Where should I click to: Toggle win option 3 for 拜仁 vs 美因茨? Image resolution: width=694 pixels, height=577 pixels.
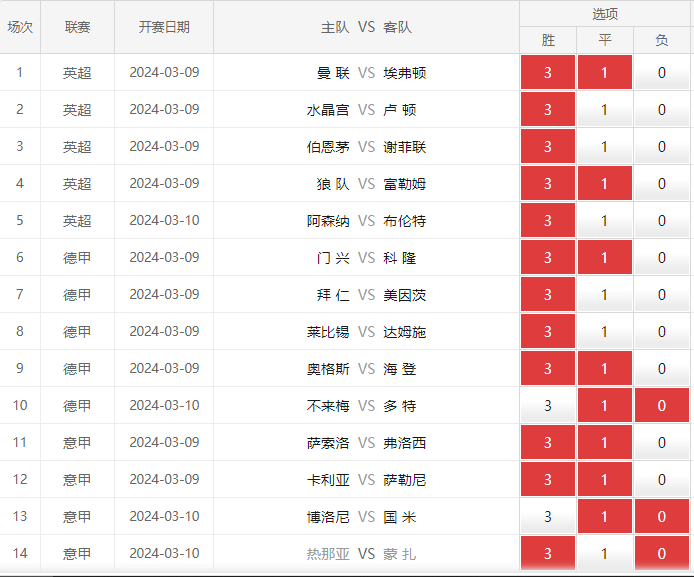pos(547,294)
